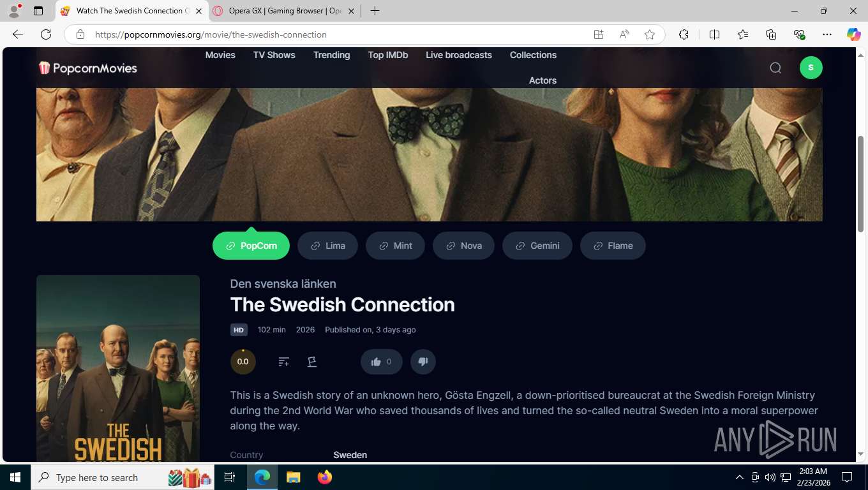Click the Den svenska länken subtitle
This screenshot has width=868, height=490.
283,283
